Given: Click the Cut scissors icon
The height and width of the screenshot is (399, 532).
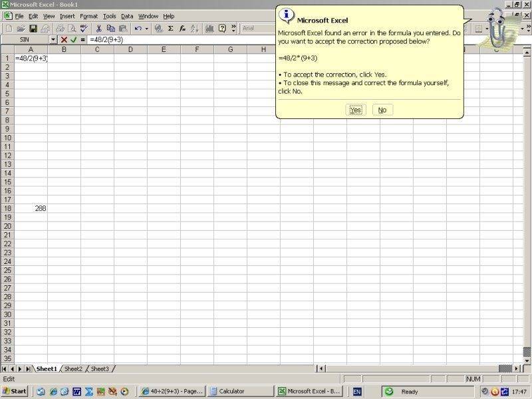Looking at the screenshot, I should [x=98, y=29].
